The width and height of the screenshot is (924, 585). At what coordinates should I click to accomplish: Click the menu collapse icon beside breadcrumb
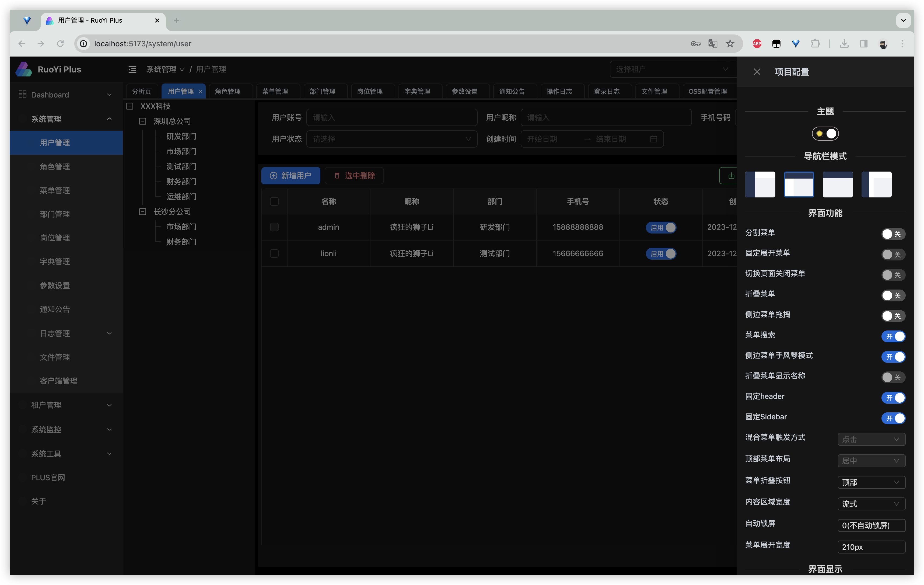[x=132, y=69]
